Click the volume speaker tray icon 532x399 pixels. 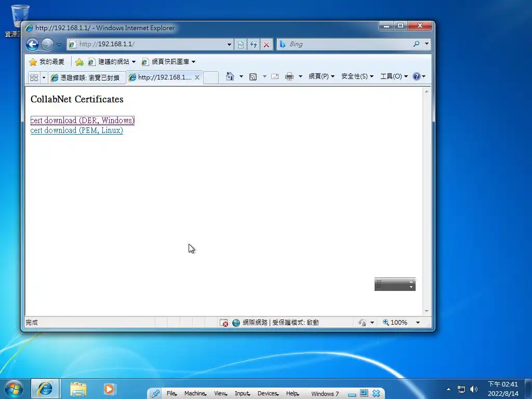(474, 389)
